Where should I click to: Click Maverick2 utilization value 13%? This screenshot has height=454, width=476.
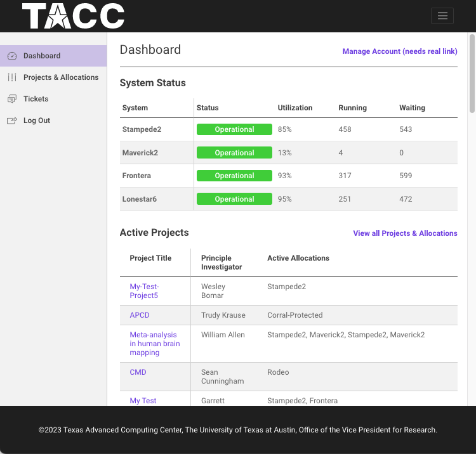click(x=285, y=153)
